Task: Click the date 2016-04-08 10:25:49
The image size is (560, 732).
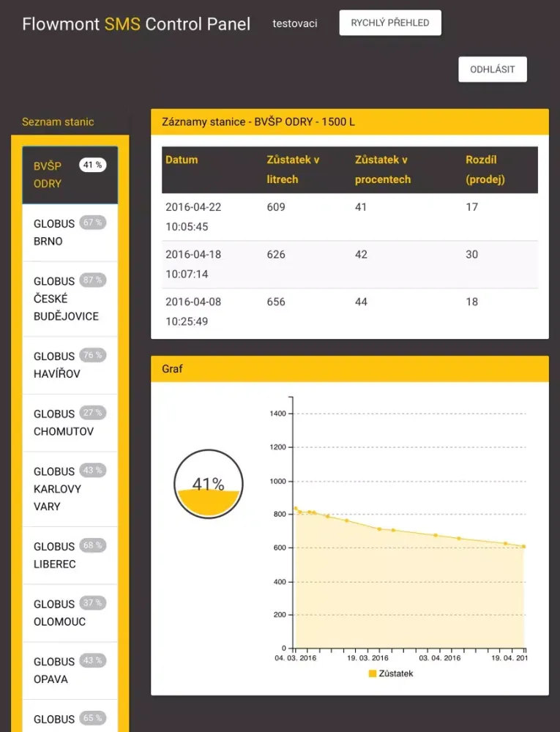Action: (x=193, y=311)
